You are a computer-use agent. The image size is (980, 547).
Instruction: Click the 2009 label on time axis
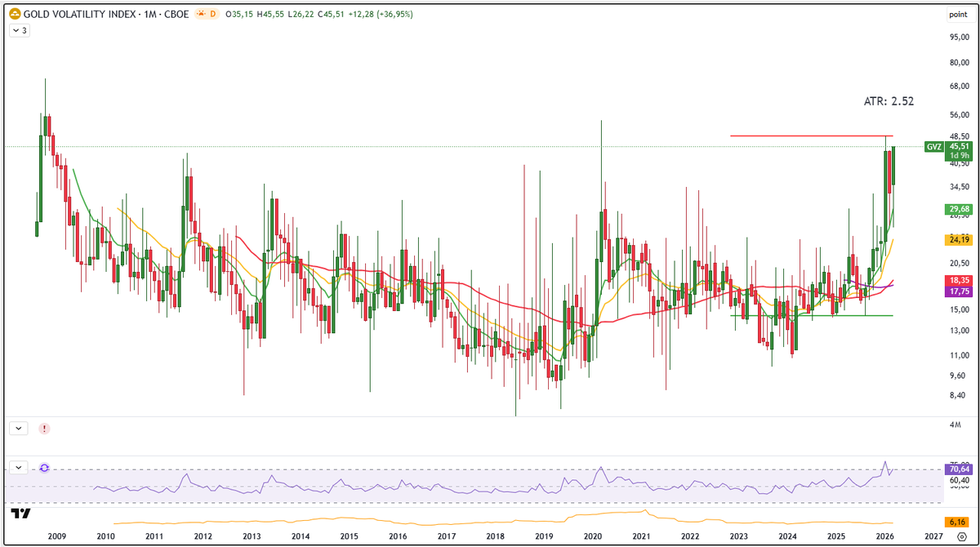point(56,536)
